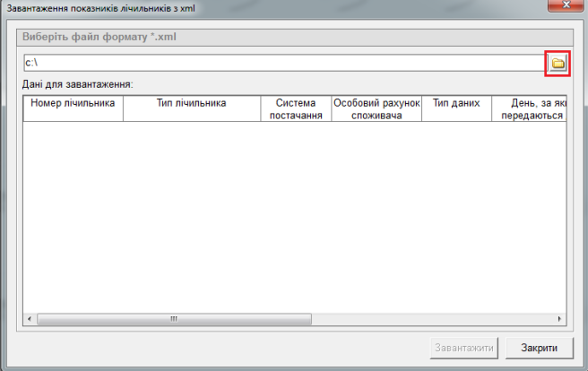This screenshot has width=588, height=371.
Task: Click divider between Номер and Тип лічильника headers
Action: (123, 109)
